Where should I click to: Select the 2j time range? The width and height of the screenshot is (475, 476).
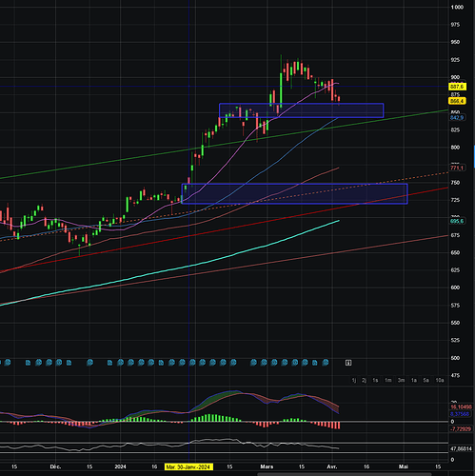(365, 380)
